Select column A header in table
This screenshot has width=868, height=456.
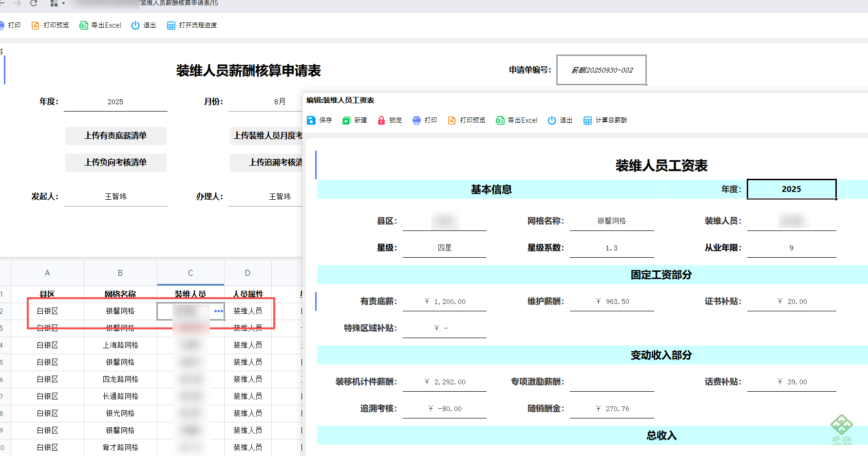(47, 273)
